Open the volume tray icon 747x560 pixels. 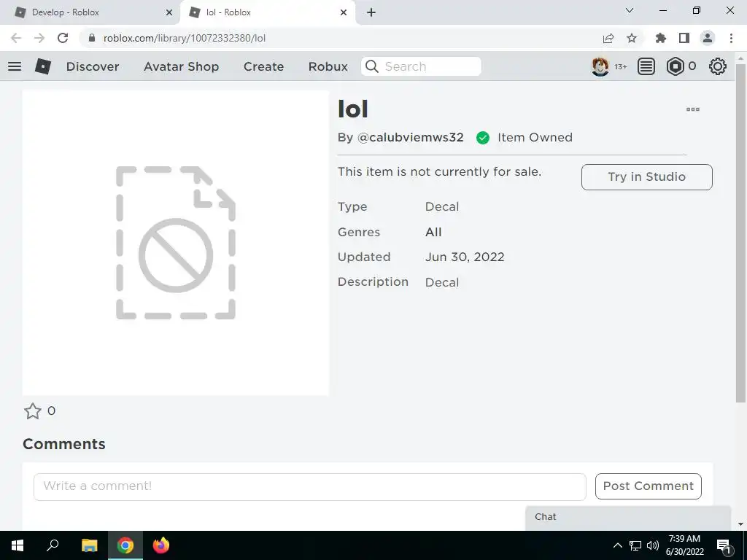(653, 545)
